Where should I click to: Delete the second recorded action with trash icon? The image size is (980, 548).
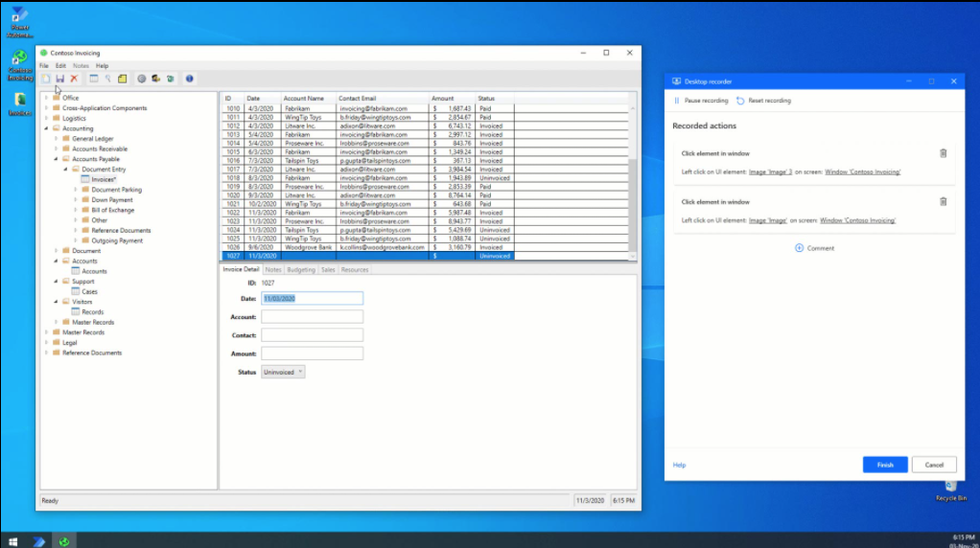coord(943,202)
